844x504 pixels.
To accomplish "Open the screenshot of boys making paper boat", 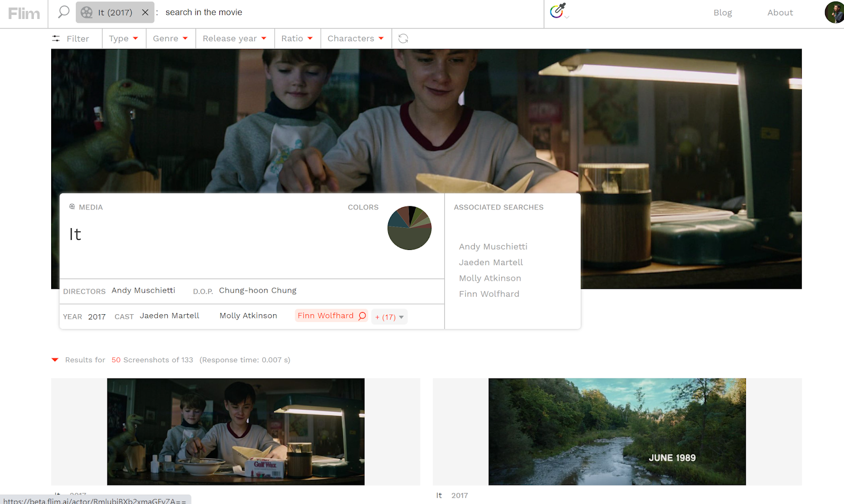I will pos(236,432).
